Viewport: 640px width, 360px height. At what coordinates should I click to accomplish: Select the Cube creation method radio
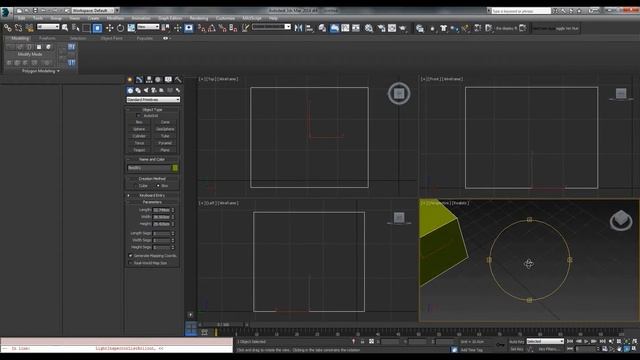coord(136,186)
